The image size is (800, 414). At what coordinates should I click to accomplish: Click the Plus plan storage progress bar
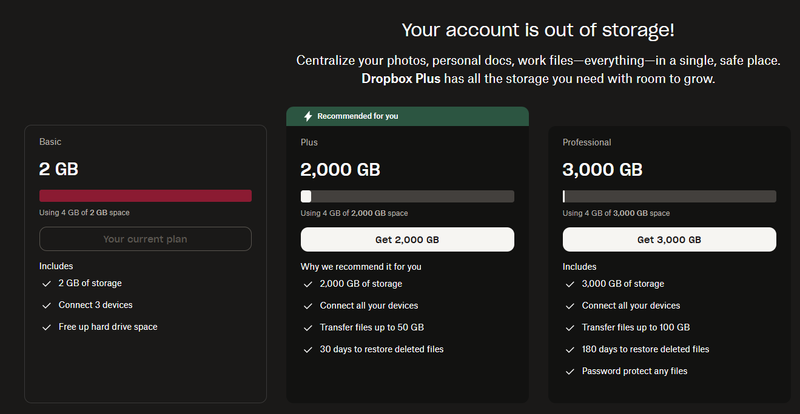[407, 196]
